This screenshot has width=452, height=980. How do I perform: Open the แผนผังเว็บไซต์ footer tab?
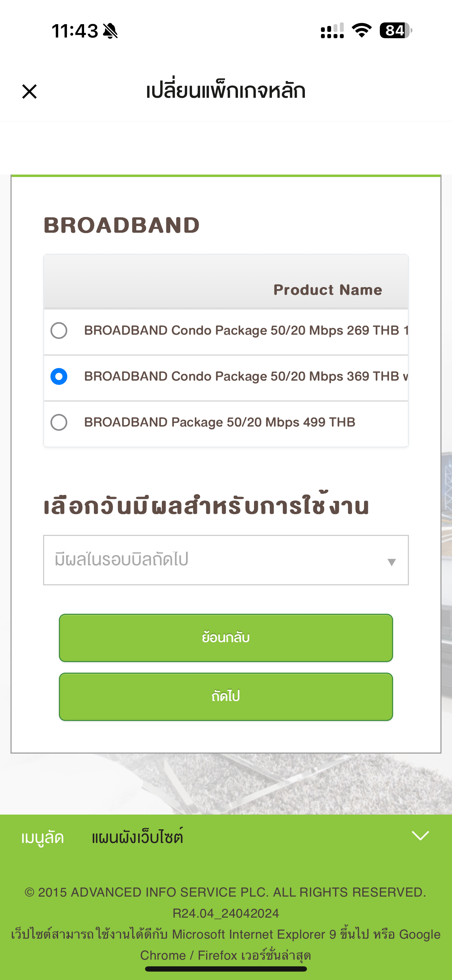tap(137, 837)
